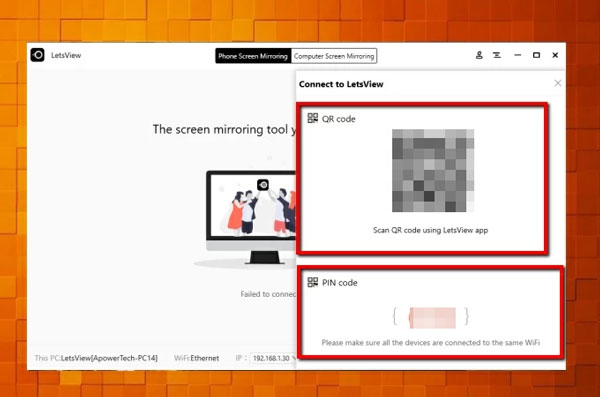Click the 'Connect to LetsView' heading

click(341, 84)
